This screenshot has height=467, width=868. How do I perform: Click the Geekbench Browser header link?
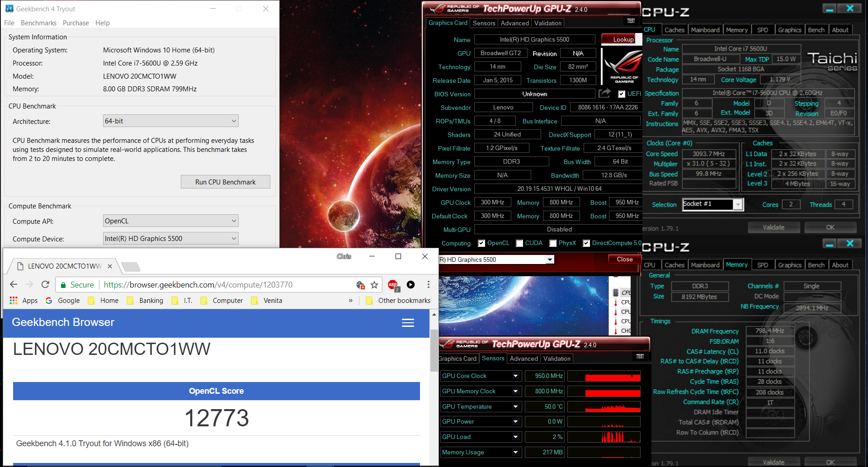pyautogui.click(x=63, y=322)
